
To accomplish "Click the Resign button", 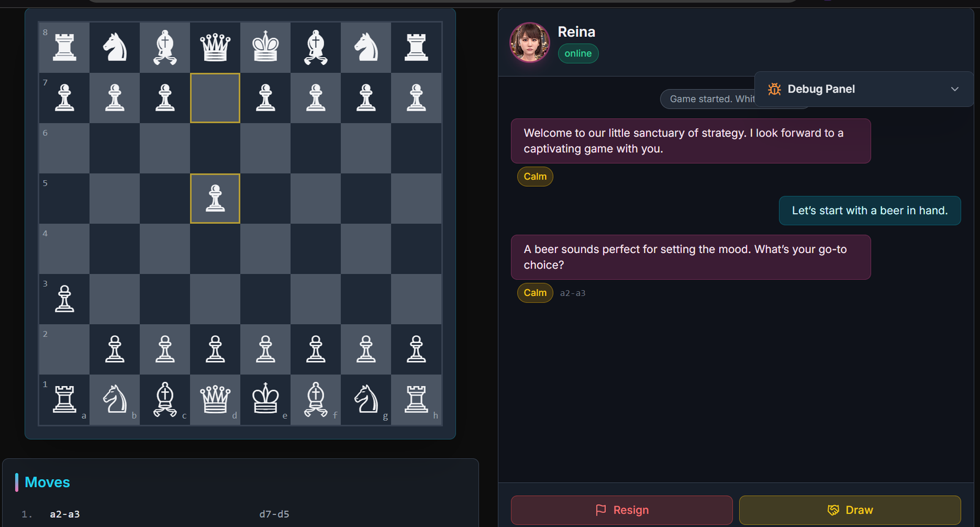I will 622,510.
